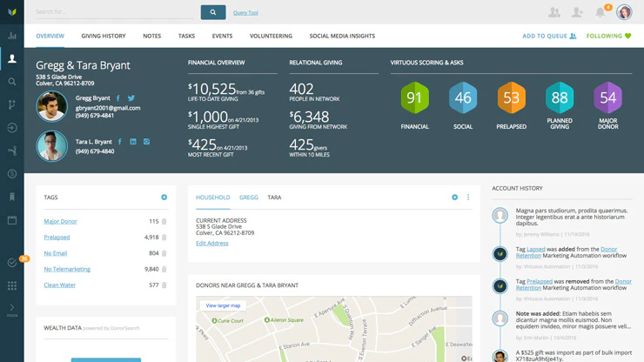Click the plus icon in the Household panel
Screen dimensions: 644x362
tap(454, 198)
